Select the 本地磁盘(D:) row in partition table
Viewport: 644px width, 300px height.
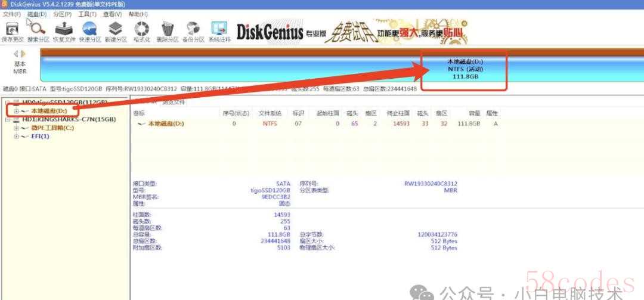pos(316,123)
